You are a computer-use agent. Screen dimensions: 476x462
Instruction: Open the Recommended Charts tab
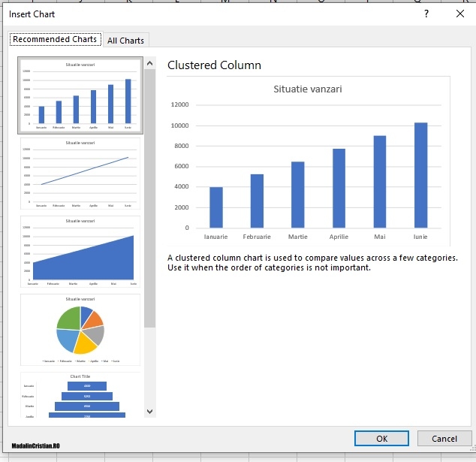click(55, 39)
